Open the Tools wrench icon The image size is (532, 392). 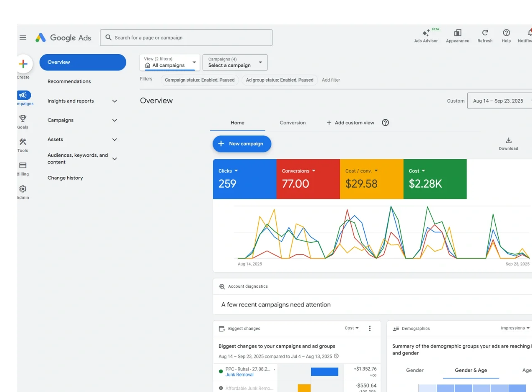pos(23,142)
